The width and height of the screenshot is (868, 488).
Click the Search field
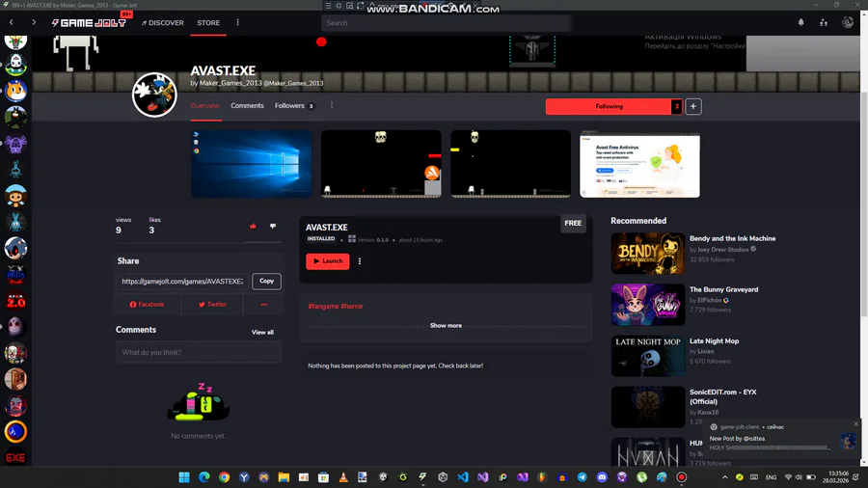(x=446, y=23)
